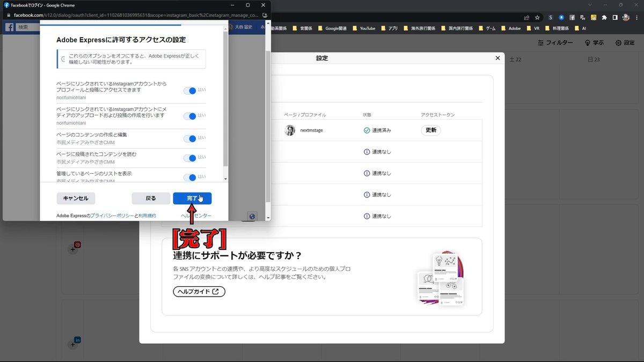The width and height of the screenshot is (644, 362).
Task: Select the 土 22 calendar column header
Action: tap(515, 60)
